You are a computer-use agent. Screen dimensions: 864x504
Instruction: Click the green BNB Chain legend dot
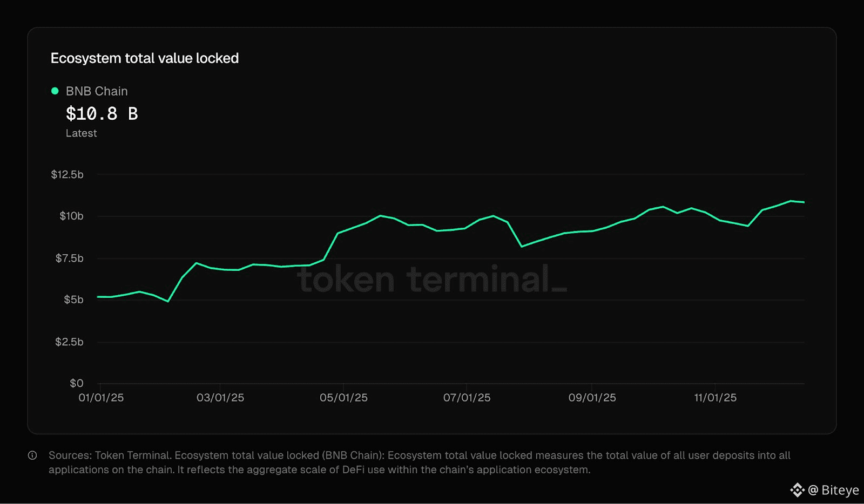[55, 91]
